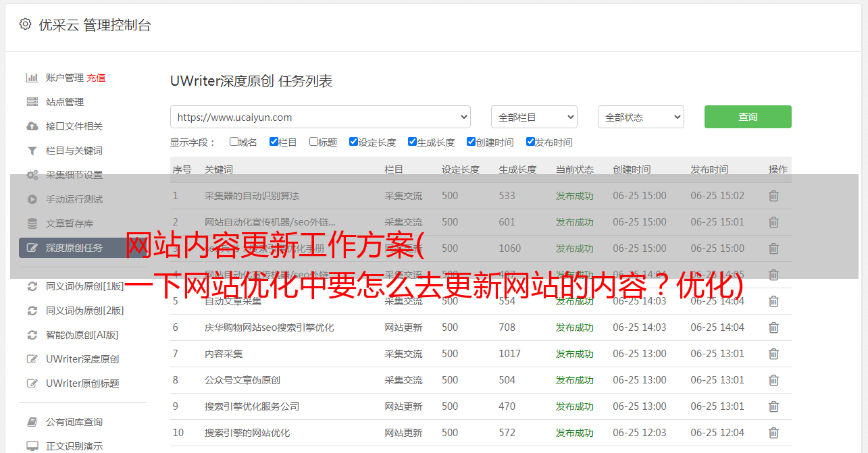Click the green 查询 button
868x453 pixels.
click(x=748, y=117)
